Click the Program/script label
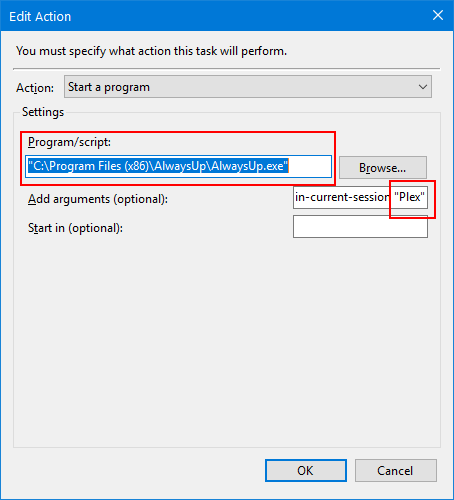Image resolution: width=454 pixels, height=500 pixels. click(x=69, y=142)
